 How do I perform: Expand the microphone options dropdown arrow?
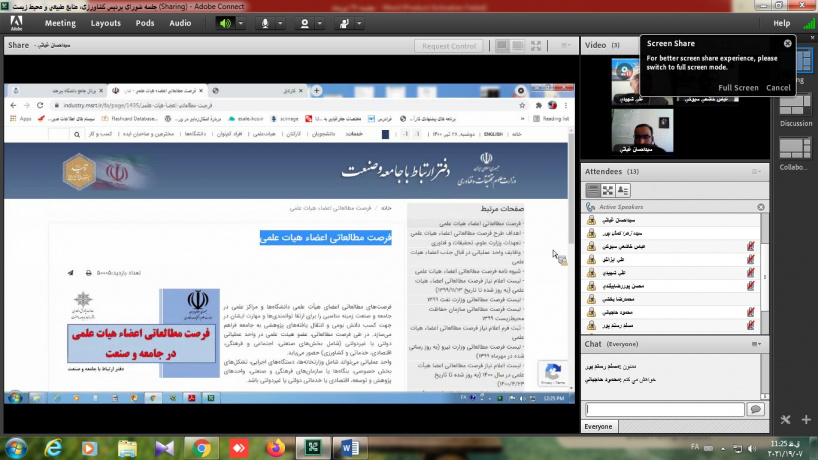click(x=282, y=22)
